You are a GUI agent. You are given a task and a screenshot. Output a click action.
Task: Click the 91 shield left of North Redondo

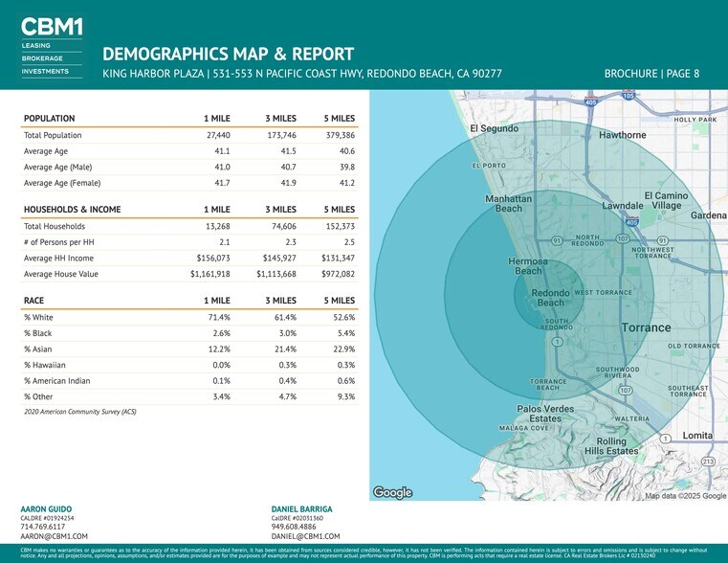[556, 239]
